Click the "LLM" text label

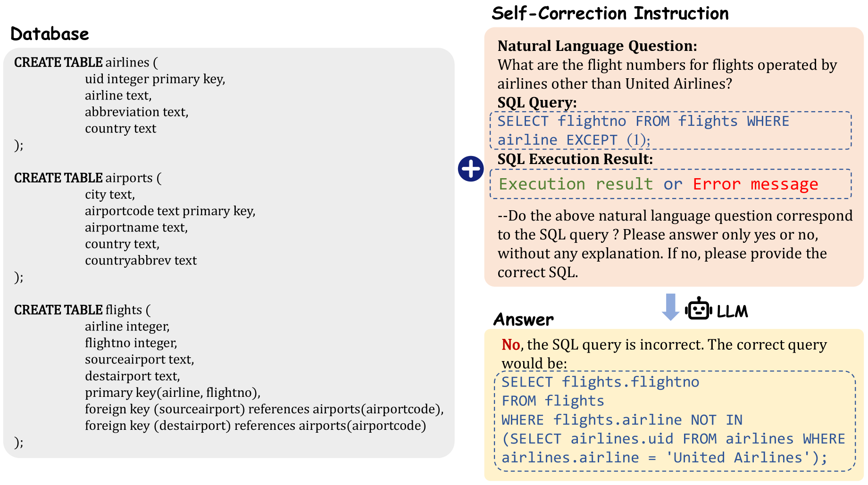(x=732, y=312)
